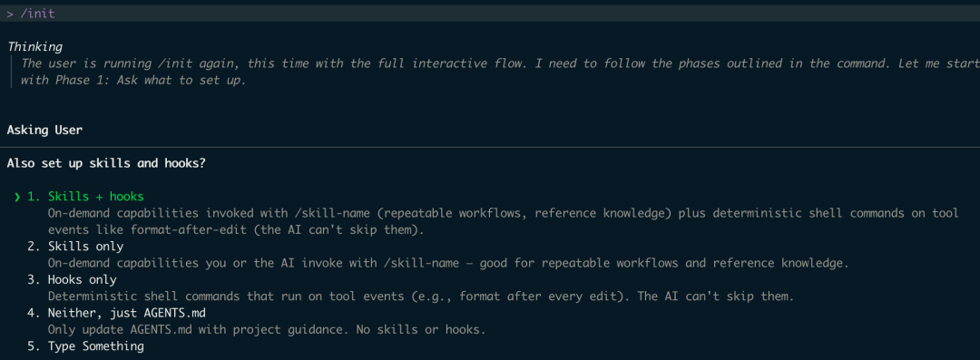Click the 'Also set up skills and hooks?' question

(x=106, y=164)
